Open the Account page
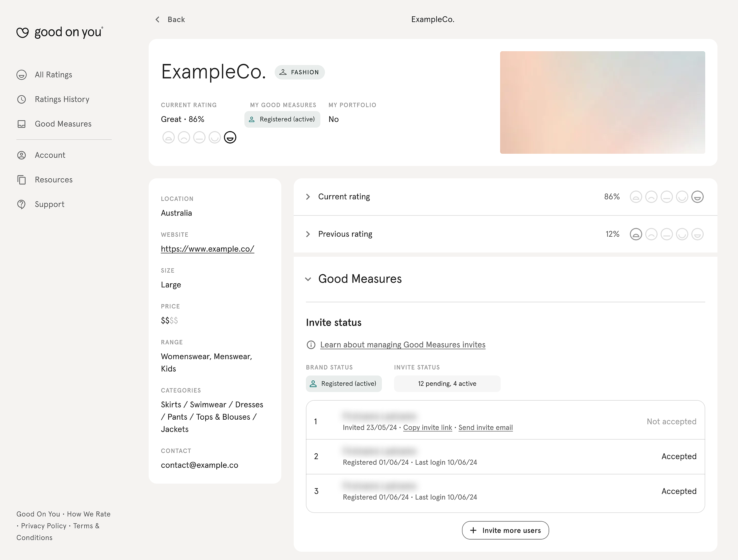Image resolution: width=738 pixels, height=560 pixels. click(x=50, y=155)
